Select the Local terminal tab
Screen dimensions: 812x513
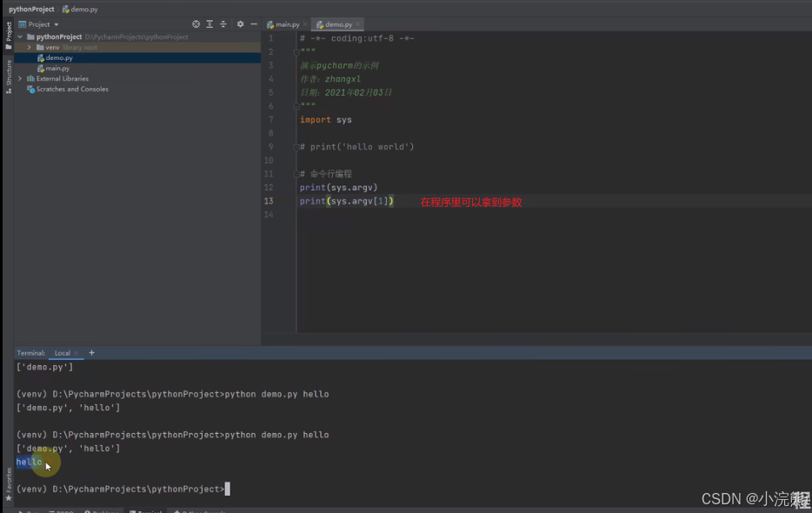61,353
